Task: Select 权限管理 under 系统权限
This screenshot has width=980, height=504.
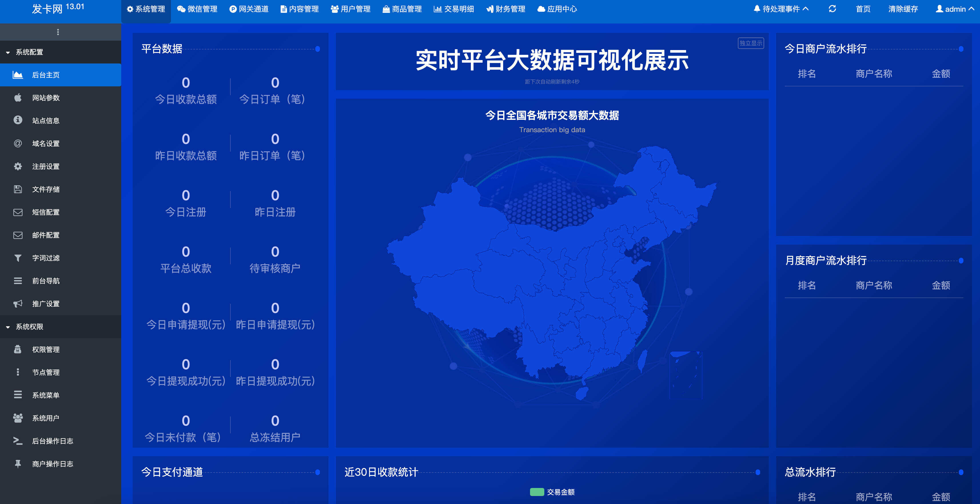Action: coord(46,350)
